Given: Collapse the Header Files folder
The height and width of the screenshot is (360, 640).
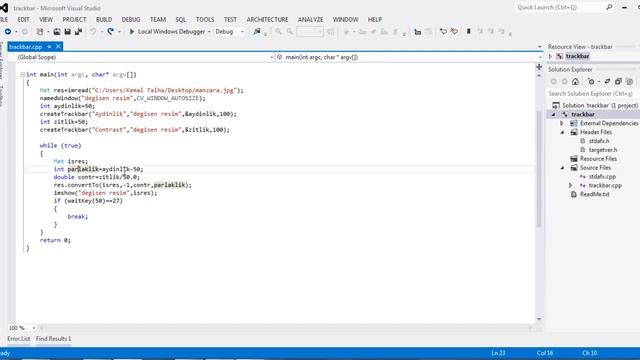Looking at the screenshot, I should (x=562, y=132).
